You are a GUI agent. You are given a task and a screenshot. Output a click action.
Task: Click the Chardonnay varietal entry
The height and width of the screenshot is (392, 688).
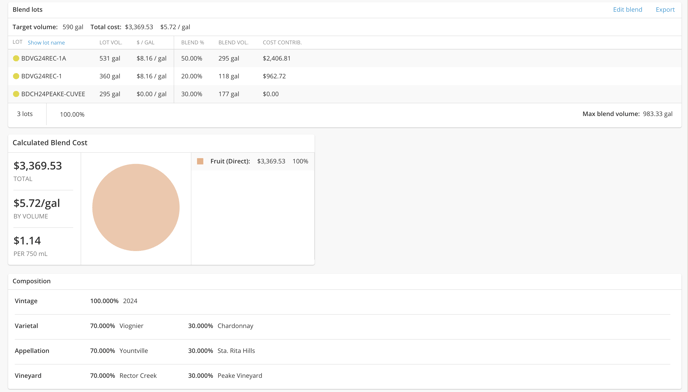(235, 326)
